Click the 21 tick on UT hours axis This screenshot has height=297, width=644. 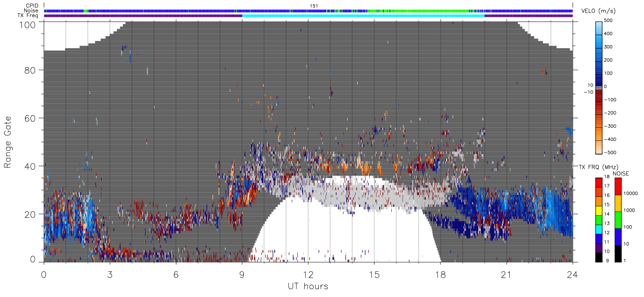tap(507, 274)
